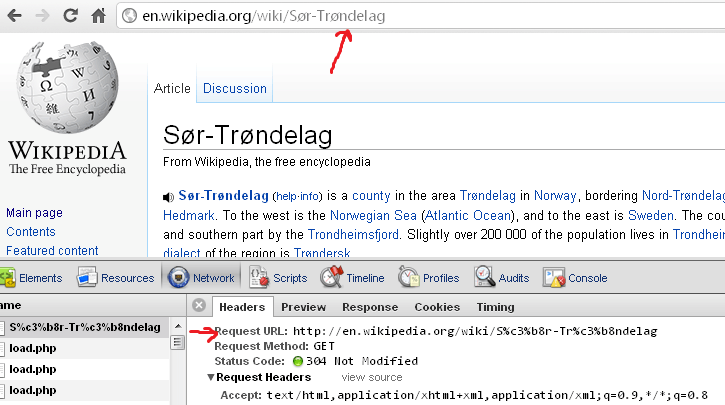The height and width of the screenshot is (405, 725).
Task: Focus the address bar URL field
Action: pyautogui.click(x=421, y=16)
